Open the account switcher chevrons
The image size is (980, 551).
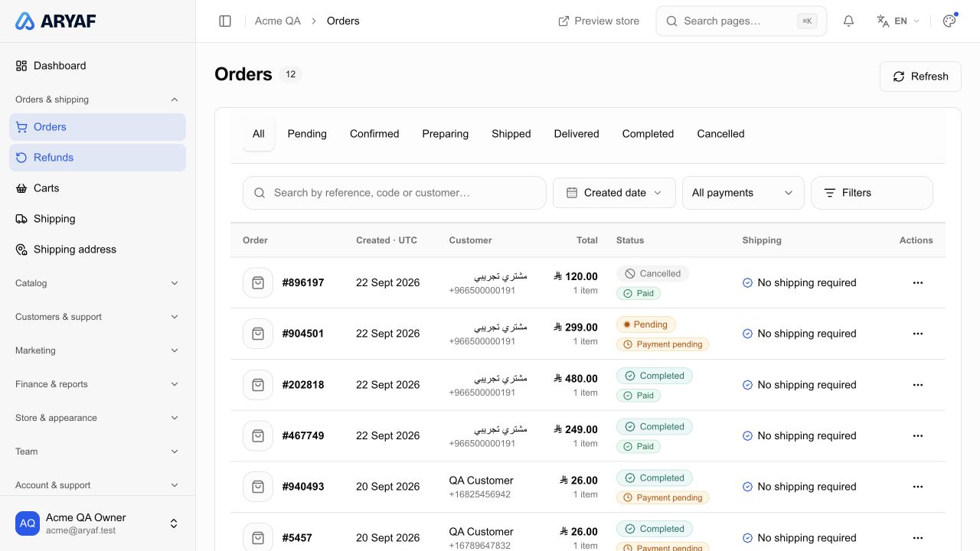point(174,523)
